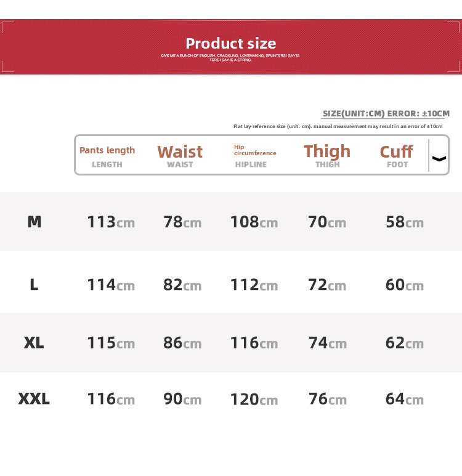The height and width of the screenshot is (476, 462).
Task: Select the XXL size row label
Action: tap(34, 399)
